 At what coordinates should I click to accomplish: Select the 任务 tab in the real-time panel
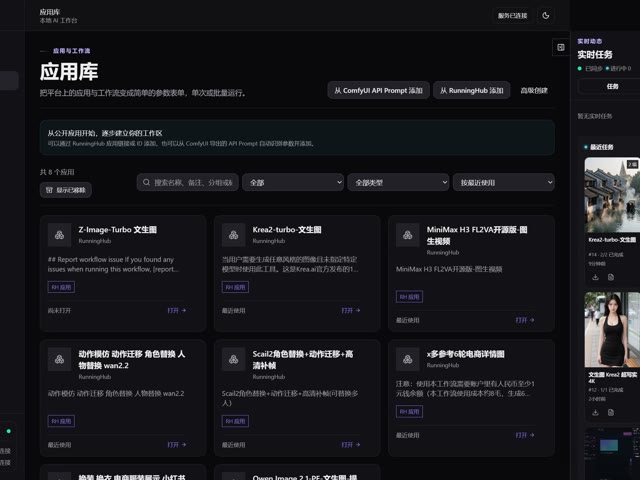click(612, 87)
